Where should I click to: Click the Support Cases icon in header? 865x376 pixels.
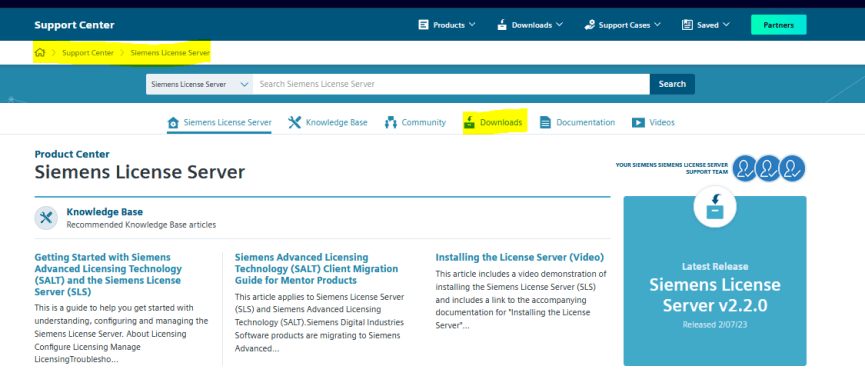(x=590, y=25)
